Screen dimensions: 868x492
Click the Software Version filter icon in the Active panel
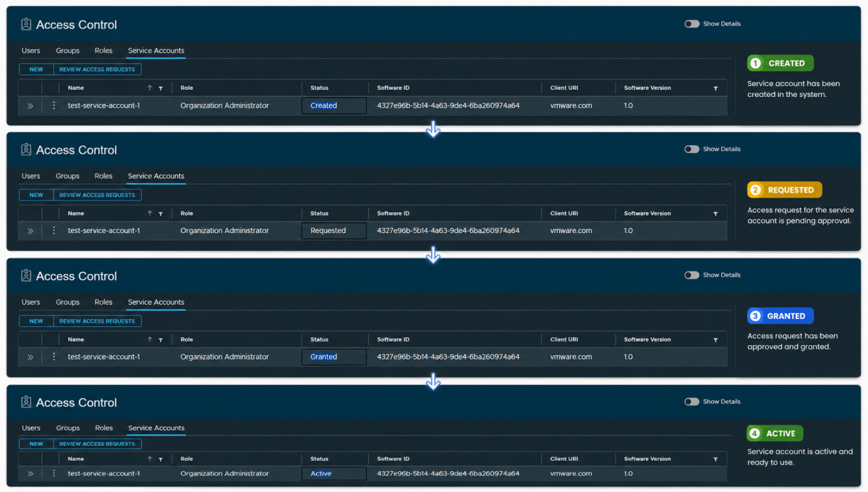pos(715,459)
